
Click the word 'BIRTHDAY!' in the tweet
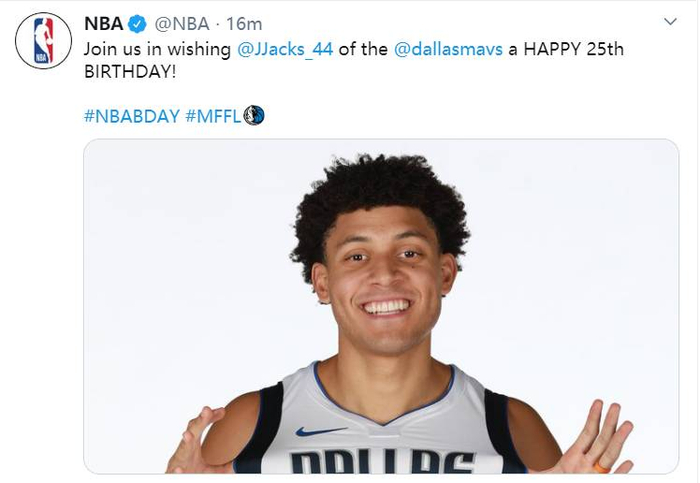(x=130, y=71)
